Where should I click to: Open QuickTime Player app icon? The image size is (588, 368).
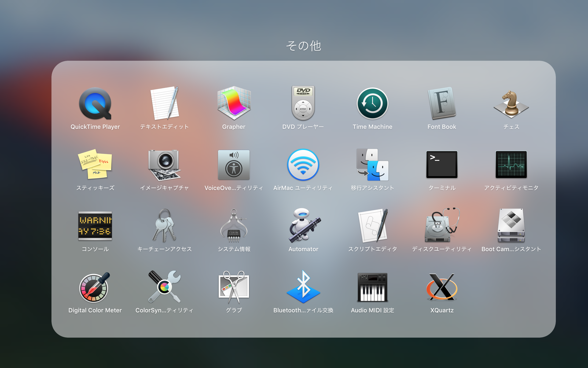95,103
